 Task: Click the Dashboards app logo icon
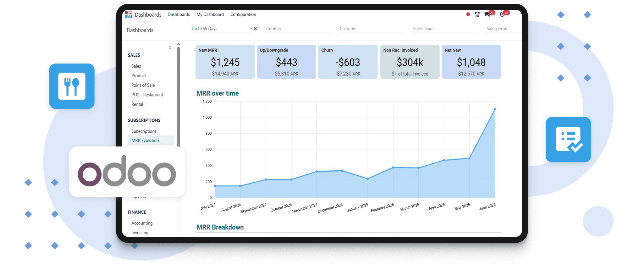(128, 14)
